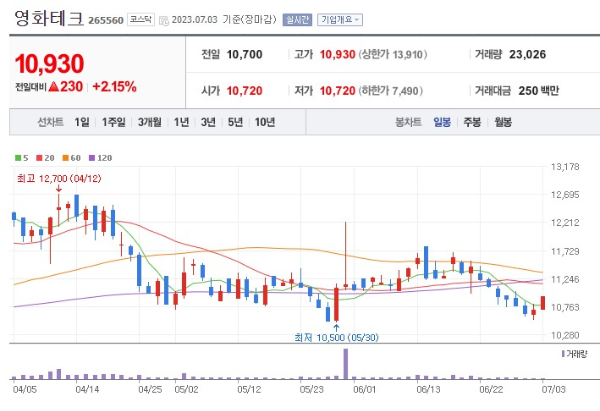
Task: Switch to the 월봉 candle chart
Action: [x=503, y=122]
